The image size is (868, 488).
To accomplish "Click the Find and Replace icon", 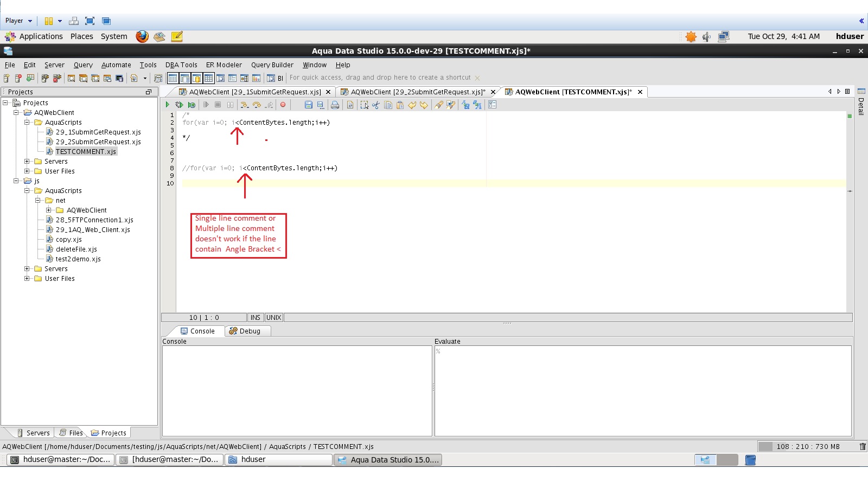I will point(451,105).
